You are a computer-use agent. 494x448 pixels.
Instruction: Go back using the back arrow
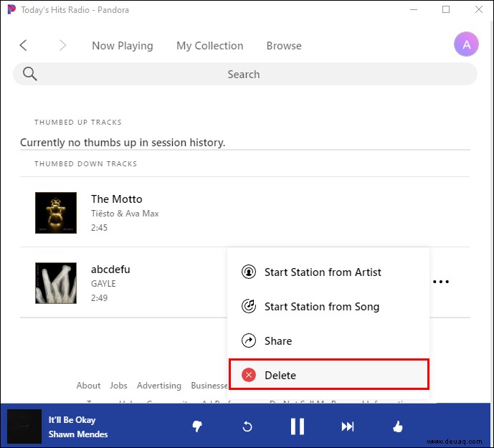pos(24,45)
